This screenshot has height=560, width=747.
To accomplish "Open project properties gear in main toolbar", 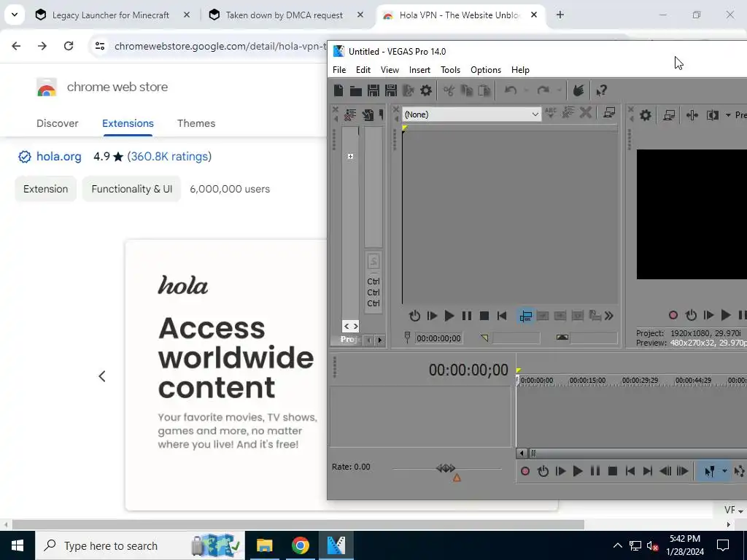I will 426,90.
